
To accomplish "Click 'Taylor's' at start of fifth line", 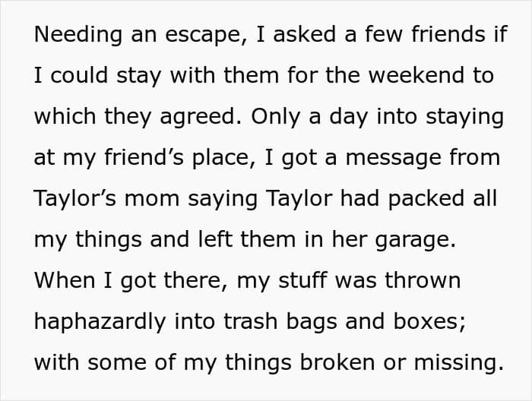I will pos(75,199).
